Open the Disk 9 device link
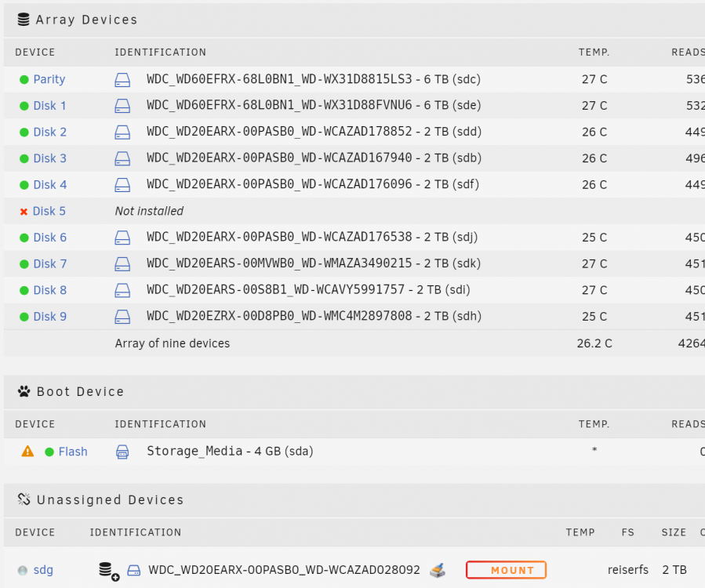Image resolution: width=705 pixels, height=588 pixels. coord(50,317)
